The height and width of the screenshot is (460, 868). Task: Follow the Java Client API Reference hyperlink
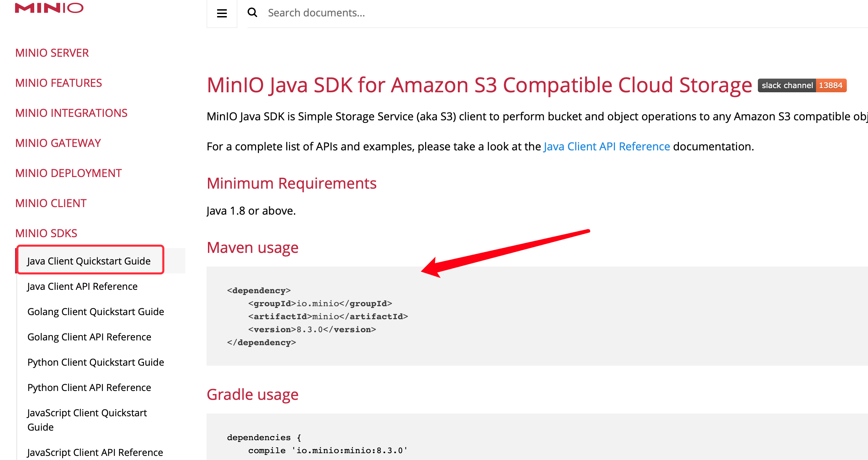607,146
